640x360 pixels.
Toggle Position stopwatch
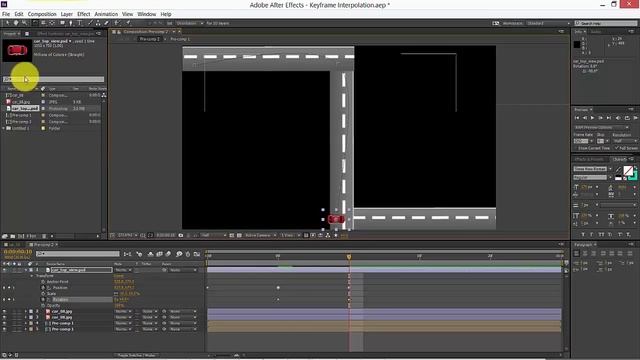(x=43, y=288)
